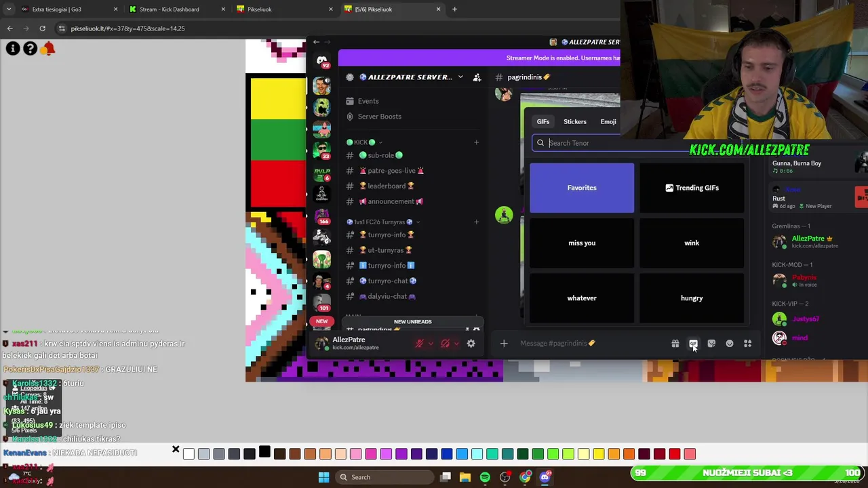Select the white color swatch
This screenshot has width=868, height=488.
point(189,454)
